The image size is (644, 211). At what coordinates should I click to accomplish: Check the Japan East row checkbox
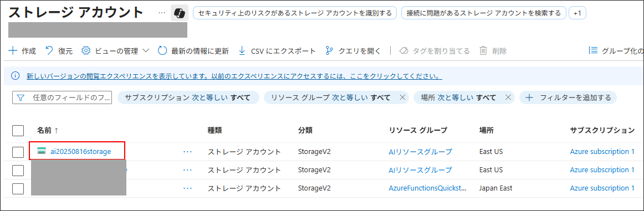pyautogui.click(x=18, y=188)
